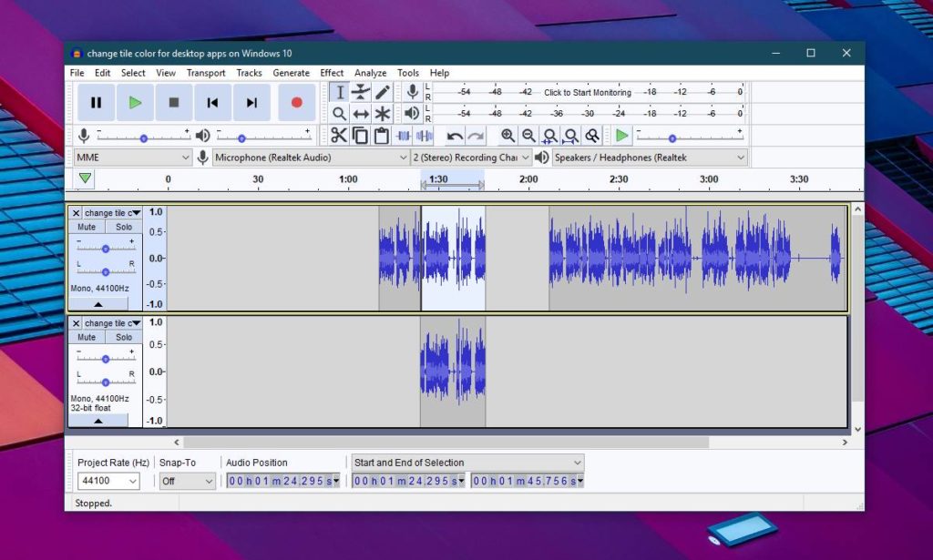Mute the top audio track

(87, 226)
